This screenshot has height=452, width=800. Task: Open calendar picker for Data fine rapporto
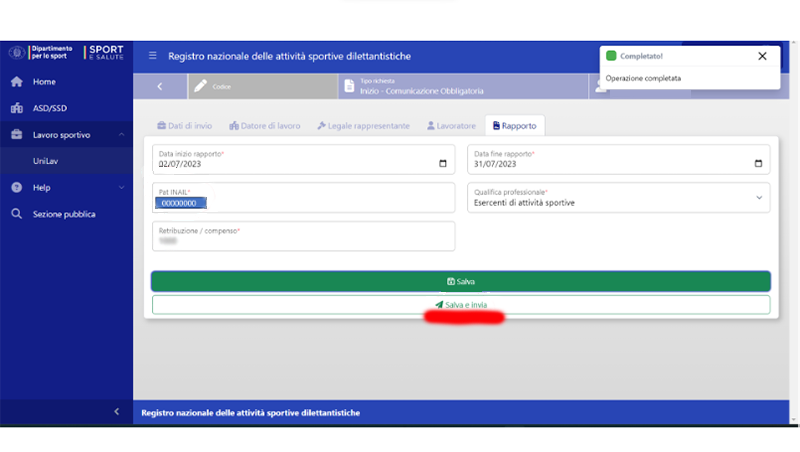(758, 163)
